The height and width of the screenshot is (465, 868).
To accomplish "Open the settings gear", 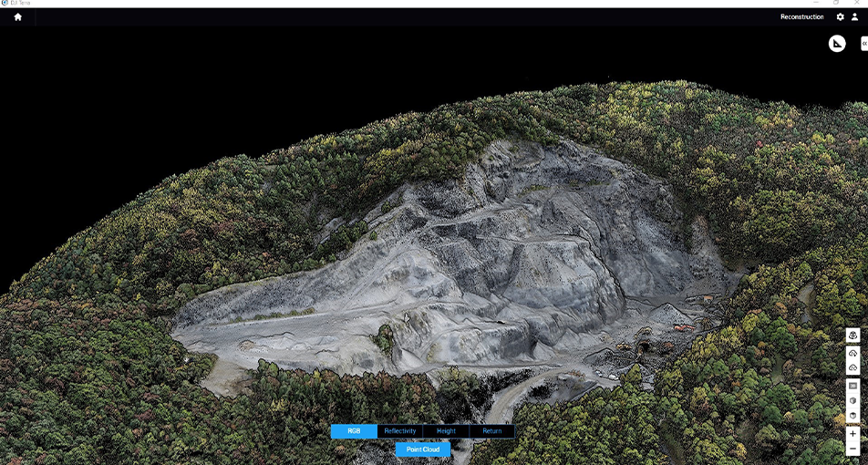I will tap(841, 16).
